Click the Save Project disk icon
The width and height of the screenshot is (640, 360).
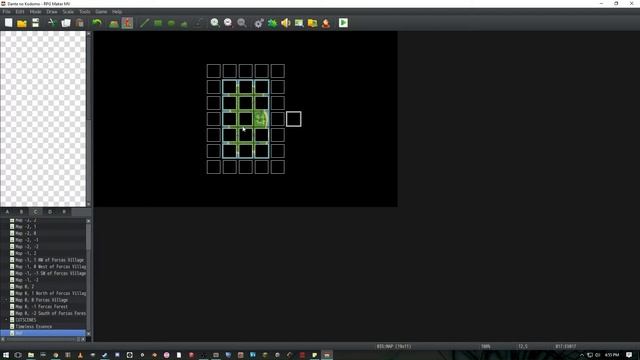pos(36,23)
